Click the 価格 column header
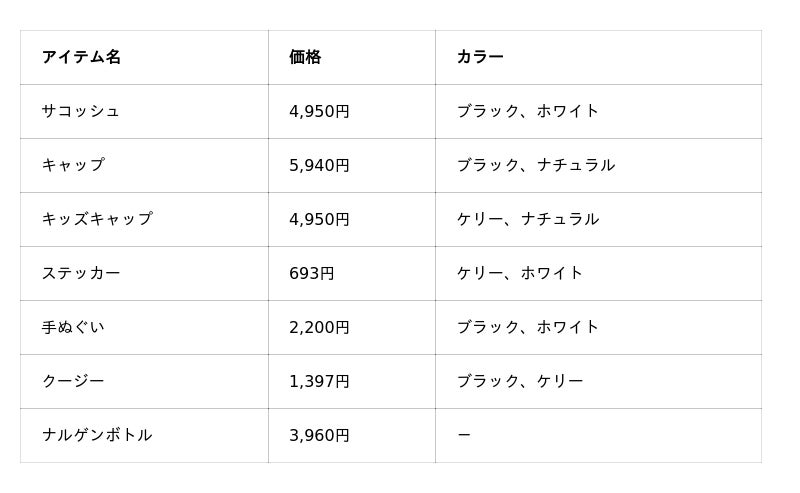The height and width of the screenshot is (493, 800). 305,57
